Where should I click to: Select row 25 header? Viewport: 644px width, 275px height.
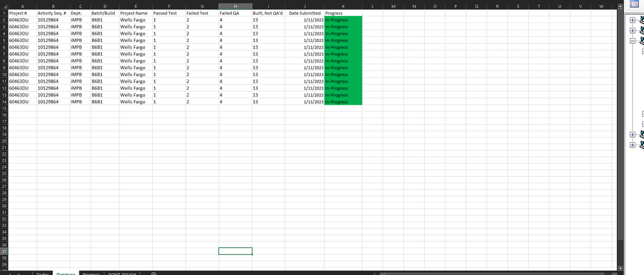(4, 173)
